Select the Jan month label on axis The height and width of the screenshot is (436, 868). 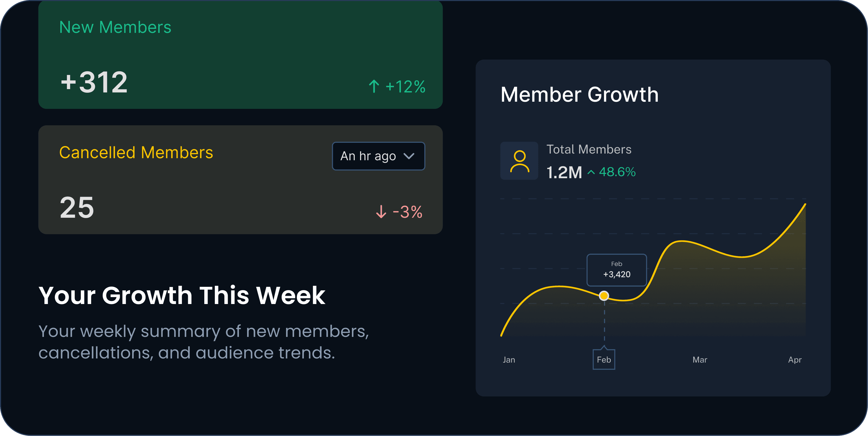click(x=509, y=360)
